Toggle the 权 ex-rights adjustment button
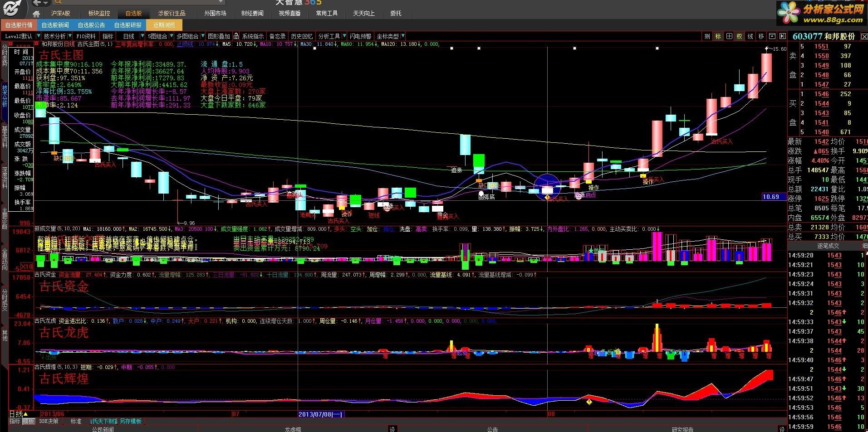 point(739,36)
